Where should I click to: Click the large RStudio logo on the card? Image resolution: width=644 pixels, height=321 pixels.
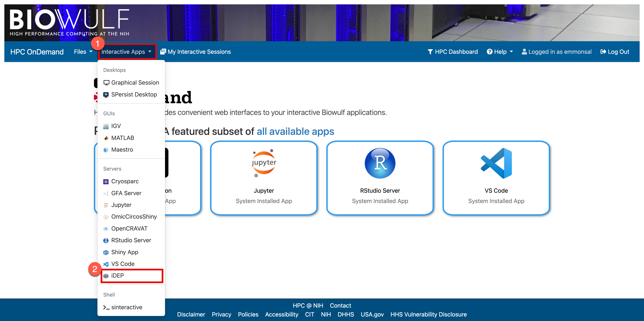pyautogui.click(x=380, y=163)
